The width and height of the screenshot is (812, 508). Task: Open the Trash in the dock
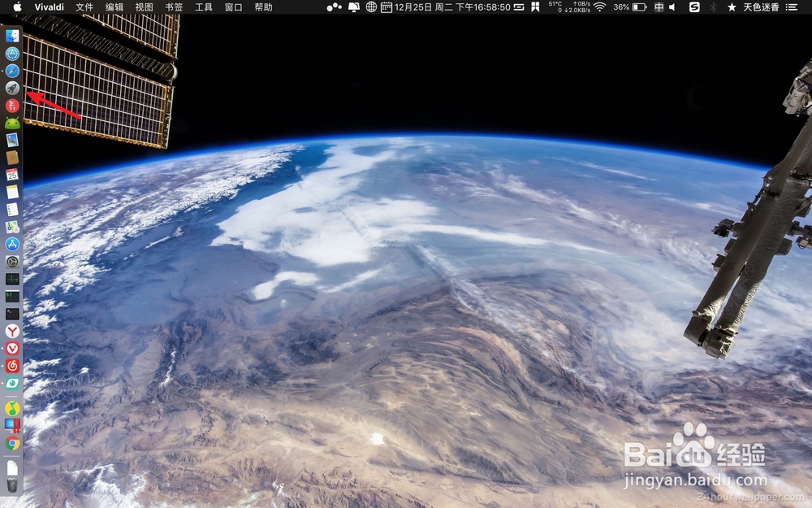(x=12, y=486)
